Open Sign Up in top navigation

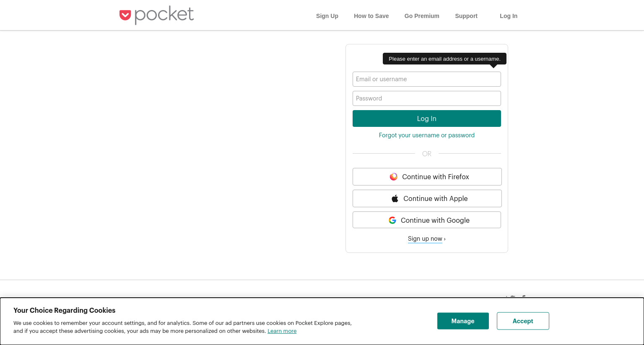coord(327,16)
